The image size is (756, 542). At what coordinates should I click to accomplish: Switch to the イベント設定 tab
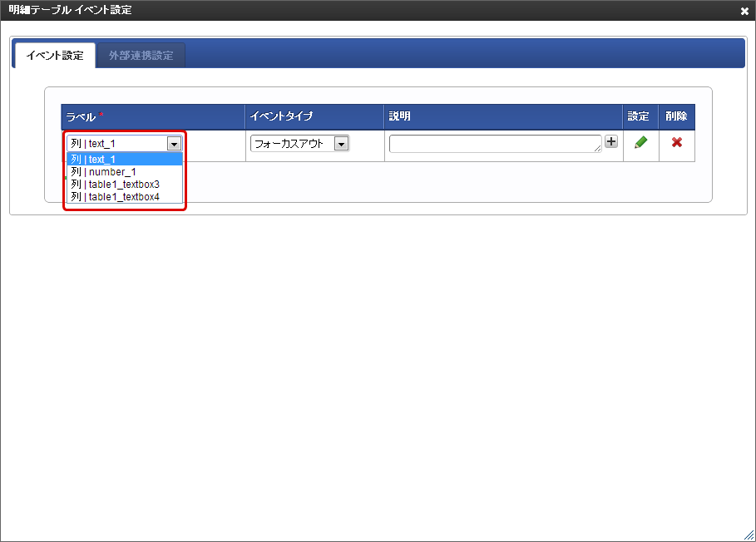pos(55,56)
